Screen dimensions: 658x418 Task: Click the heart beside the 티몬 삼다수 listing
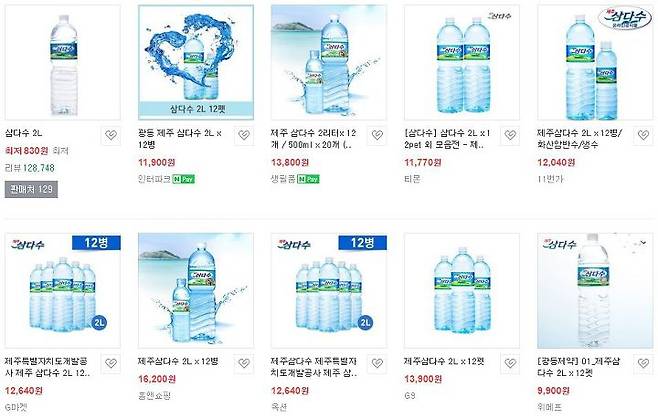pos(510,136)
